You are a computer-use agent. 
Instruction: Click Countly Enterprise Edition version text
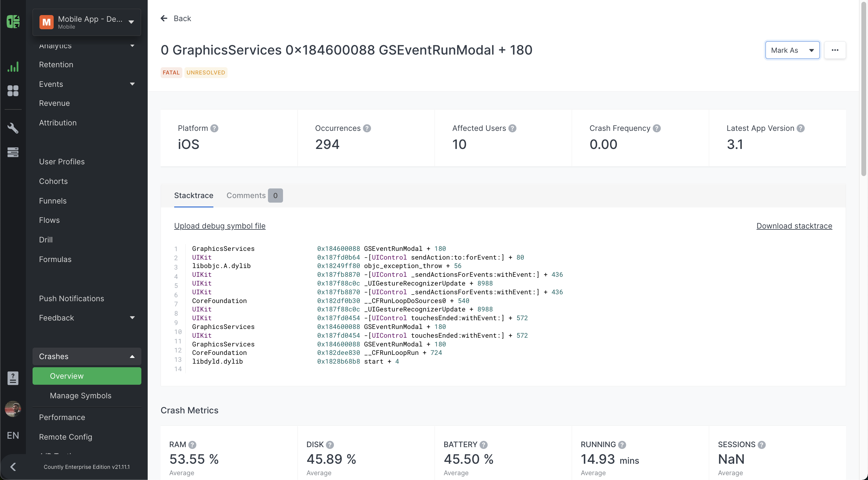[x=86, y=467]
